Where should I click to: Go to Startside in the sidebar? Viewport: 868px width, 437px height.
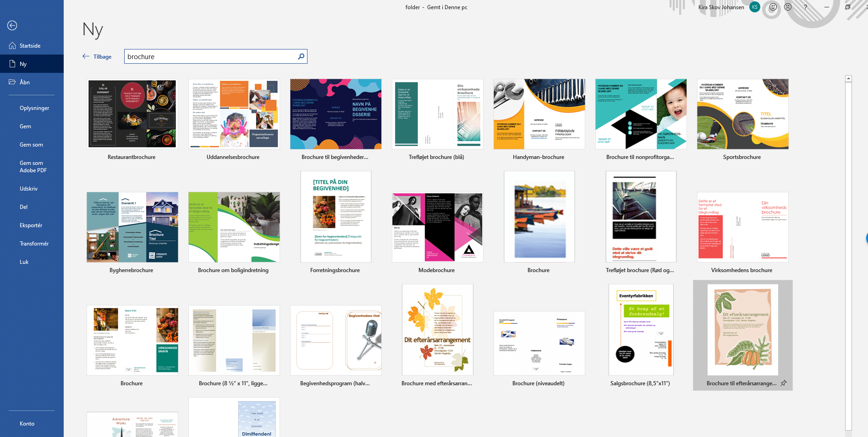[x=30, y=46]
